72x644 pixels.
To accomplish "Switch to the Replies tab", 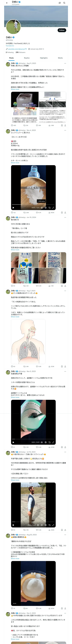I will (x=27, y=58).
